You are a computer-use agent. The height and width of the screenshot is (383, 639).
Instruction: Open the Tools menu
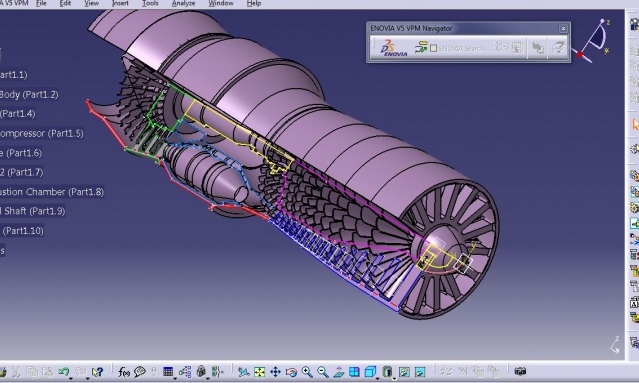pyautogui.click(x=150, y=3)
